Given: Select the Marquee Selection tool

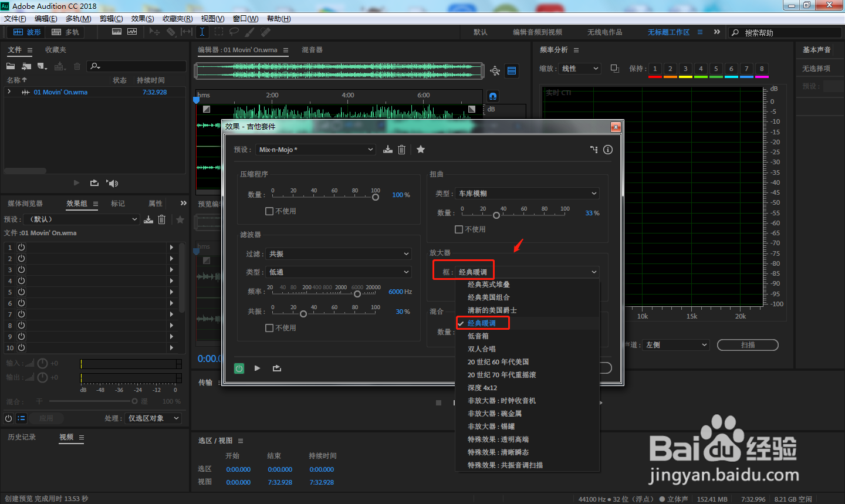Looking at the screenshot, I should click(219, 32).
